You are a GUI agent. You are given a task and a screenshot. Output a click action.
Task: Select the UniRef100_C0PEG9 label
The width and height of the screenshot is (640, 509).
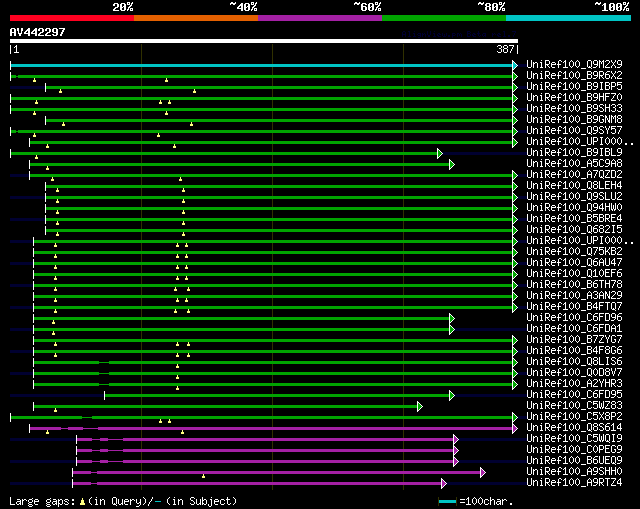(574, 450)
